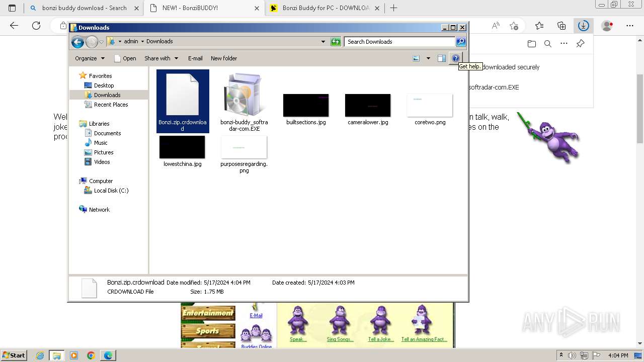The width and height of the screenshot is (644, 362).
Task: Select Libraries in navigation pane
Action: pyautogui.click(x=99, y=124)
